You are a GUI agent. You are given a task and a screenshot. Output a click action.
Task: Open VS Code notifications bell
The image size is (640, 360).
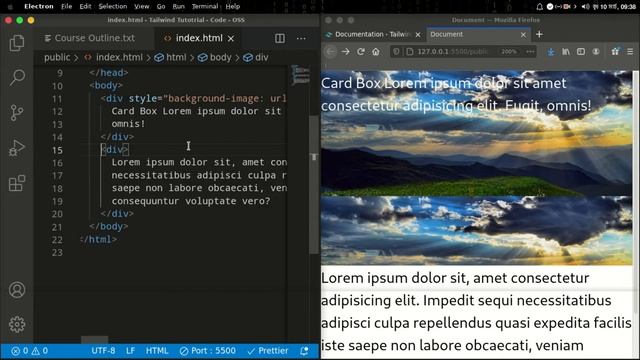(304, 351)
